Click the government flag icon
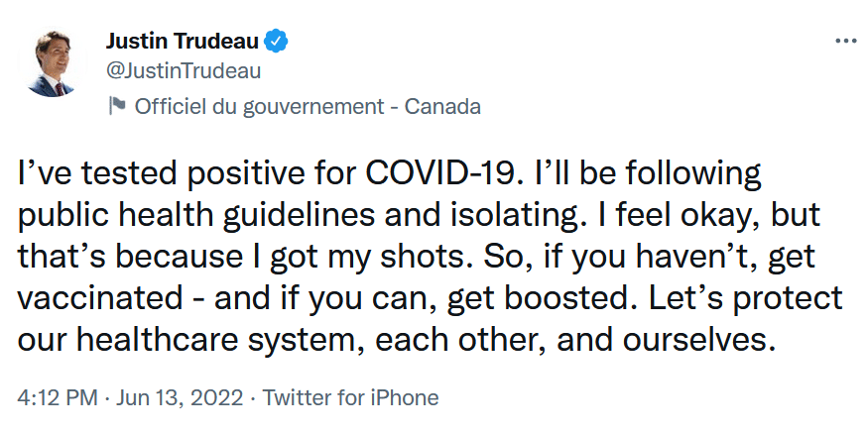This screenshot has width=868, height=434. coord(116,106)
